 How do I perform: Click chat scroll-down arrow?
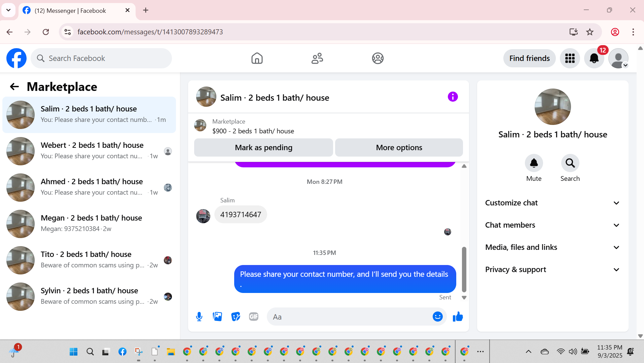(464, 298)
